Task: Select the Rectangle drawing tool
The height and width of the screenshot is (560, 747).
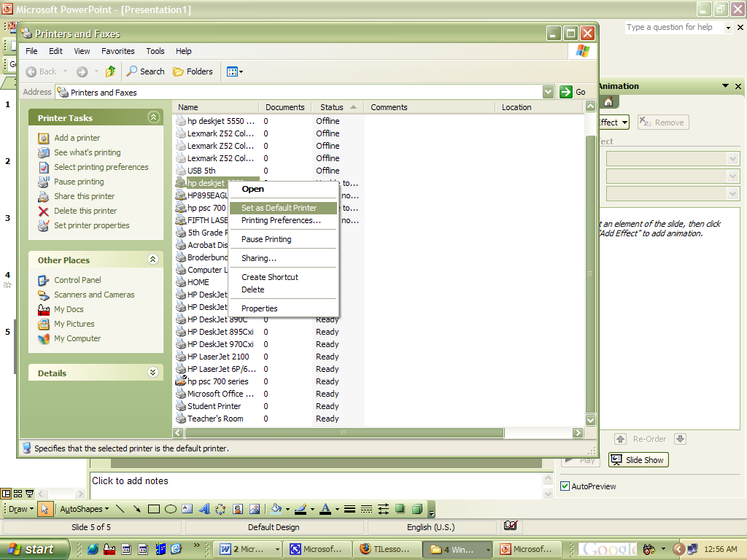Action: point(153,509)
